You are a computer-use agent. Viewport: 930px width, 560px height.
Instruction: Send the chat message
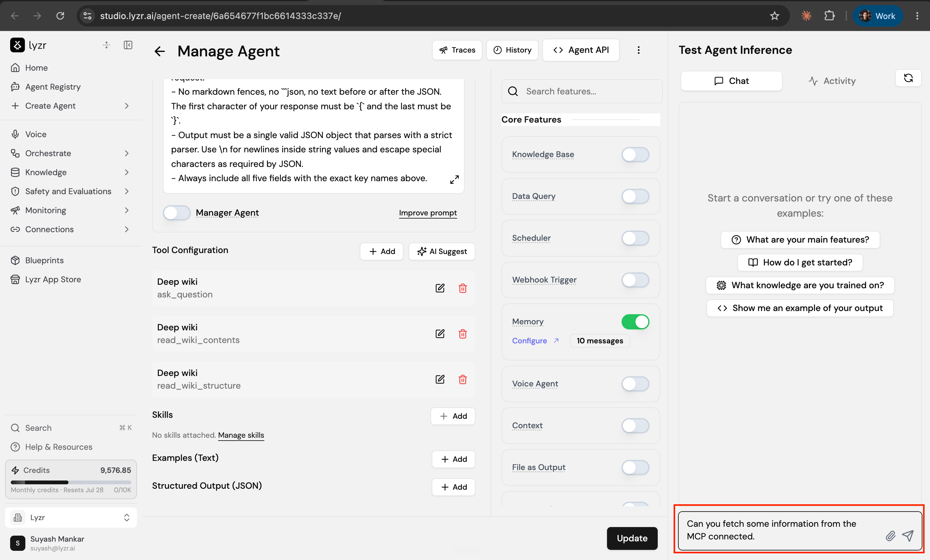tap(908, 536)
